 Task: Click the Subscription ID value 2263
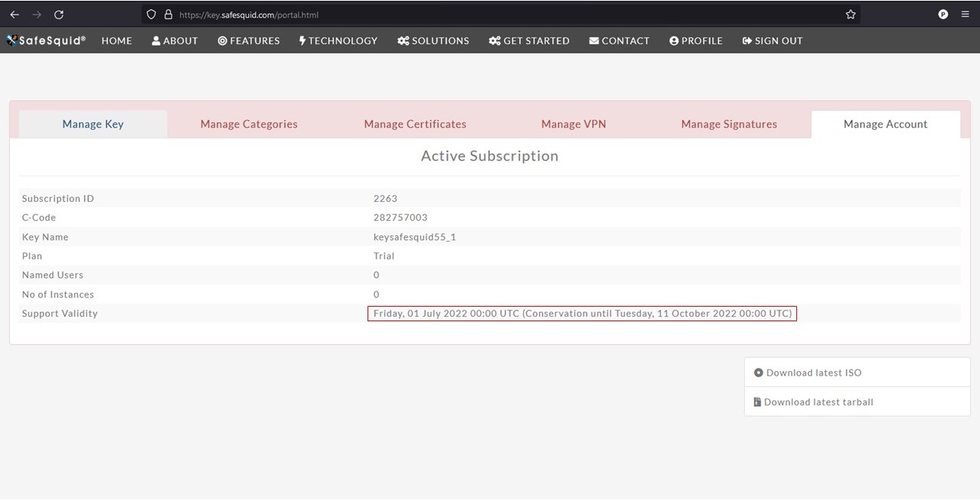click(385, 198)
